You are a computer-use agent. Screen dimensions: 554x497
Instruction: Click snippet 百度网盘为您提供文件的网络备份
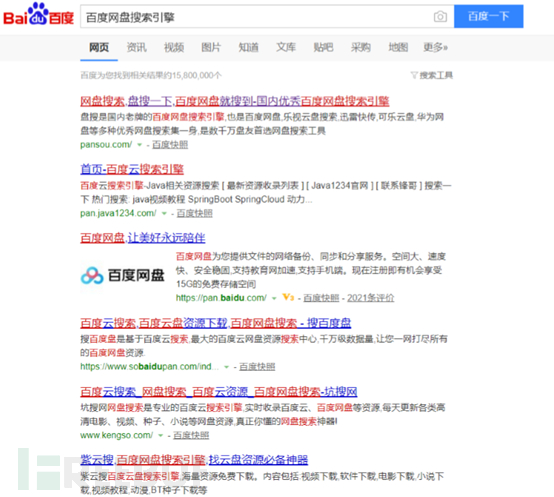(311, 270)
